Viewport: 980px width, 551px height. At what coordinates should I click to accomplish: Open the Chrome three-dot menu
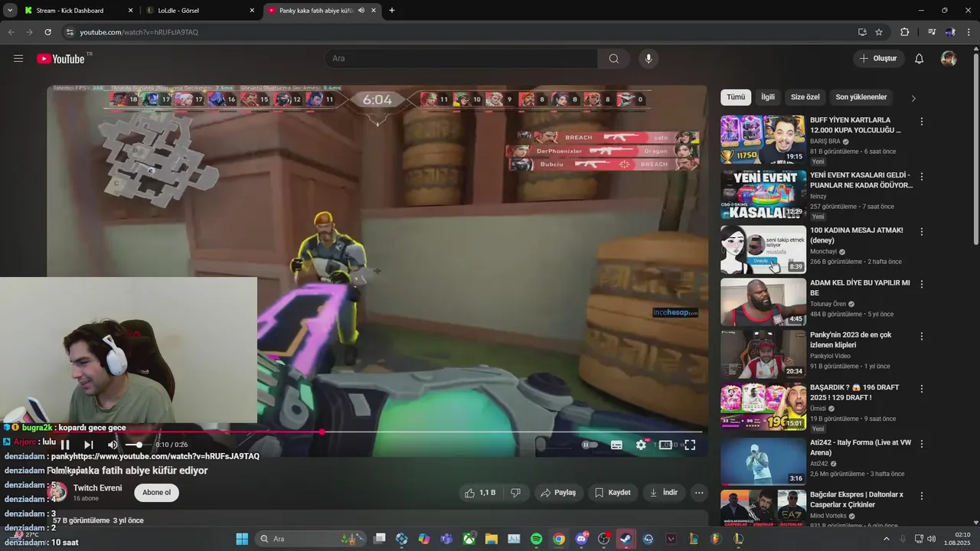(x=969, y=32)
